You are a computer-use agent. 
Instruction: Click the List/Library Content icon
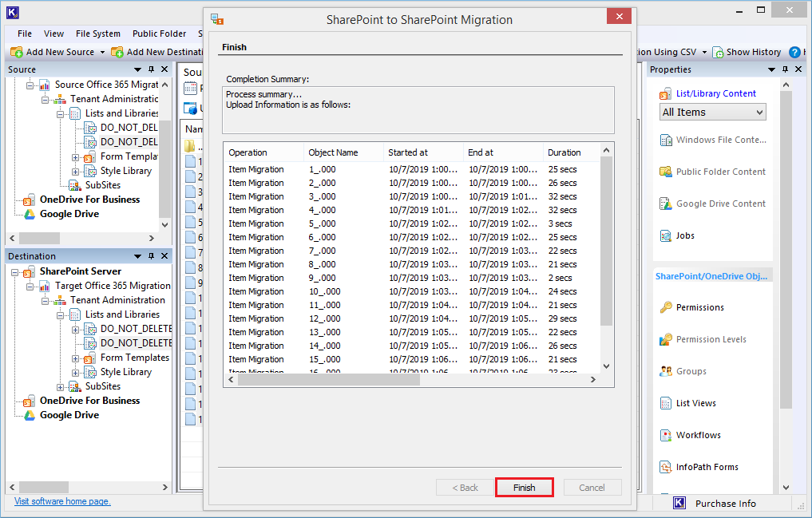[x=665, y=94]
